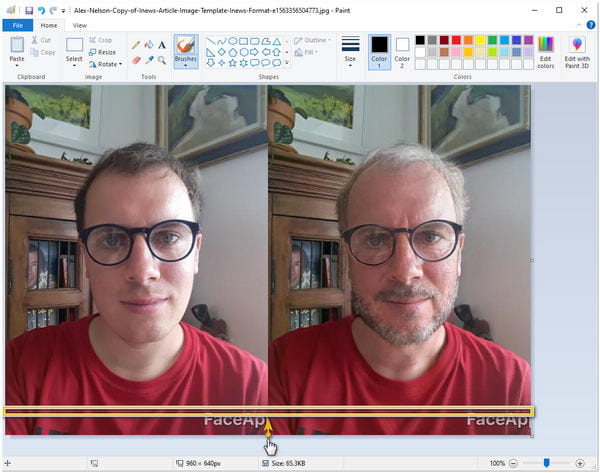Choose the Line shape
The width and height of the screenshot is (600, 473).
(210, 41)
